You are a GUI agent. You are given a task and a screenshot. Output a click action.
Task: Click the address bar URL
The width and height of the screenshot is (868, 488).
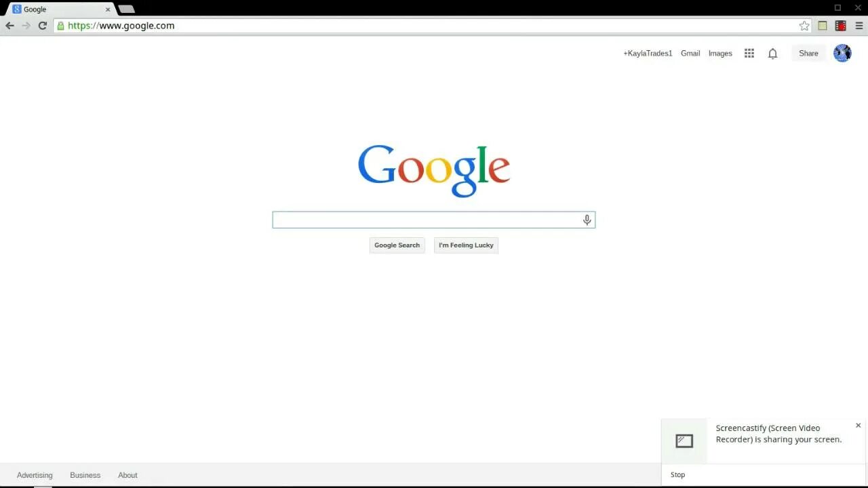121,26
